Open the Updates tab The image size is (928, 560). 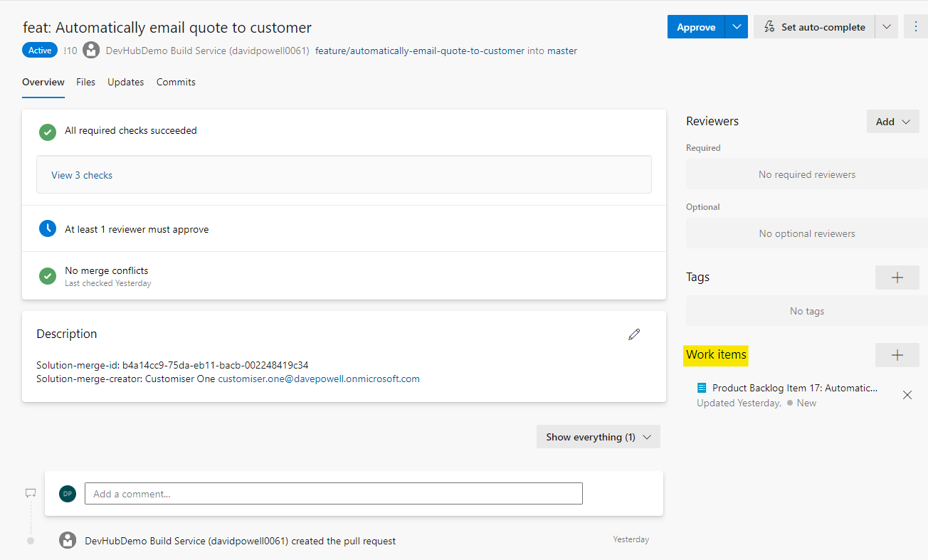[126, 82]
